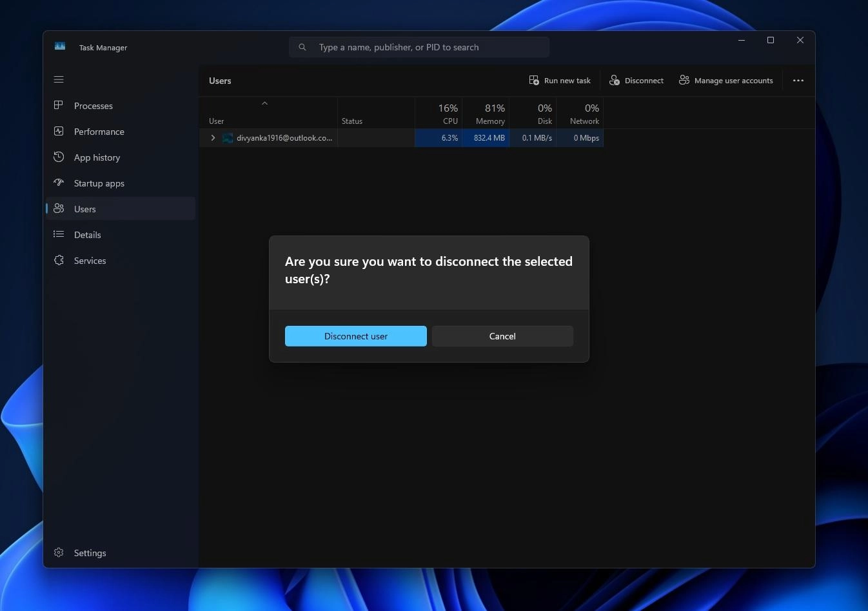View App history
The image size is (868, 611).
point(97,157)
